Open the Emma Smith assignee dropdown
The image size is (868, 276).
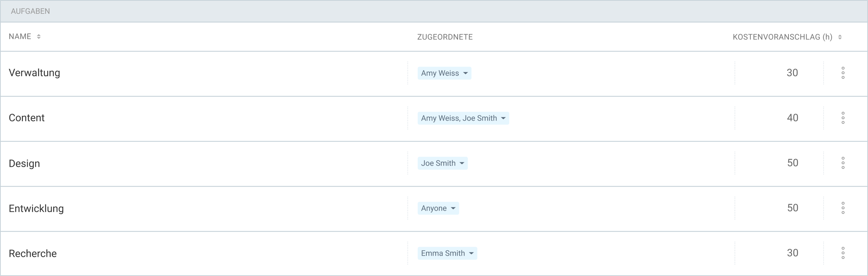[x=447, y=253]
